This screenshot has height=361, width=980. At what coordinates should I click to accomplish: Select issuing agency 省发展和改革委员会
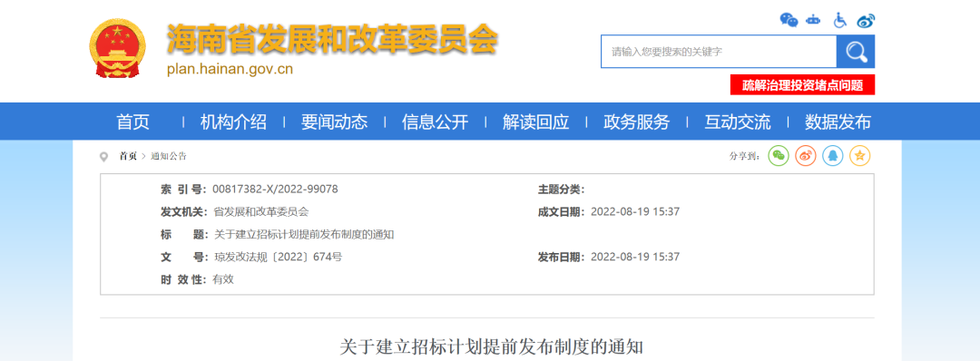(261, 211)
